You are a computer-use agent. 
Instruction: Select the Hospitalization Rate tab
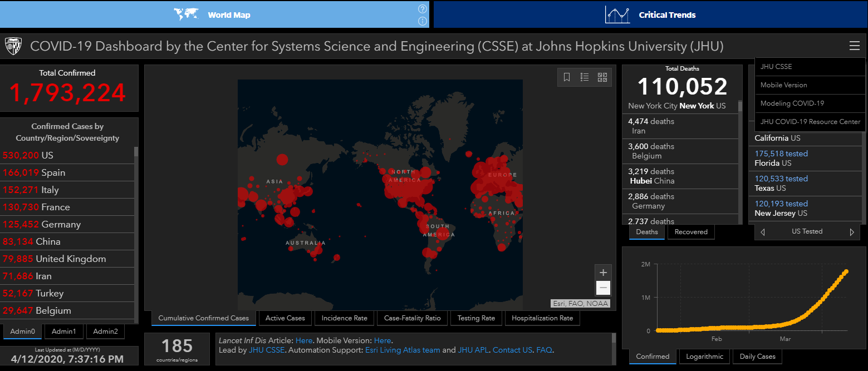(x=542, y=318)
